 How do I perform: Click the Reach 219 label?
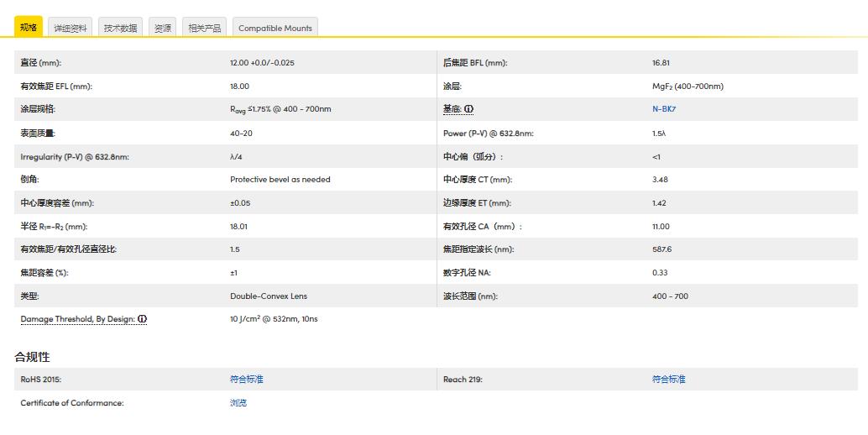463,379
